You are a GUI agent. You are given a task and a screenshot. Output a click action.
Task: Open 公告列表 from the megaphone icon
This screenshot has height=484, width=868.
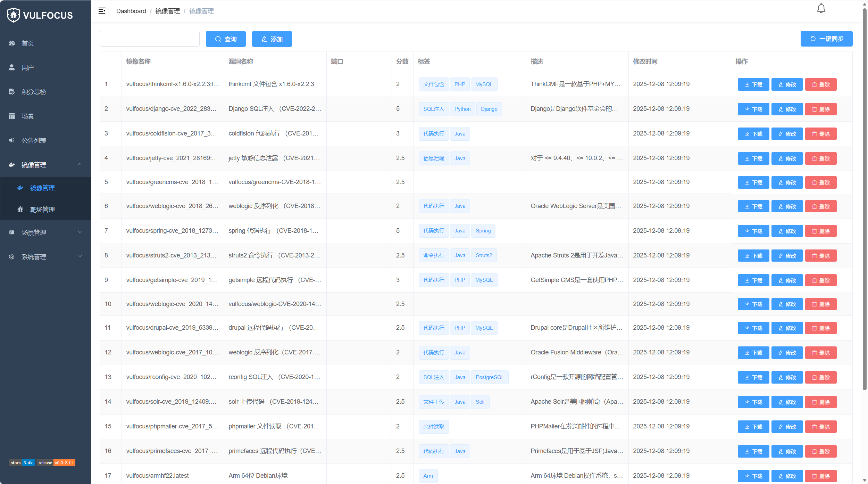12,140
